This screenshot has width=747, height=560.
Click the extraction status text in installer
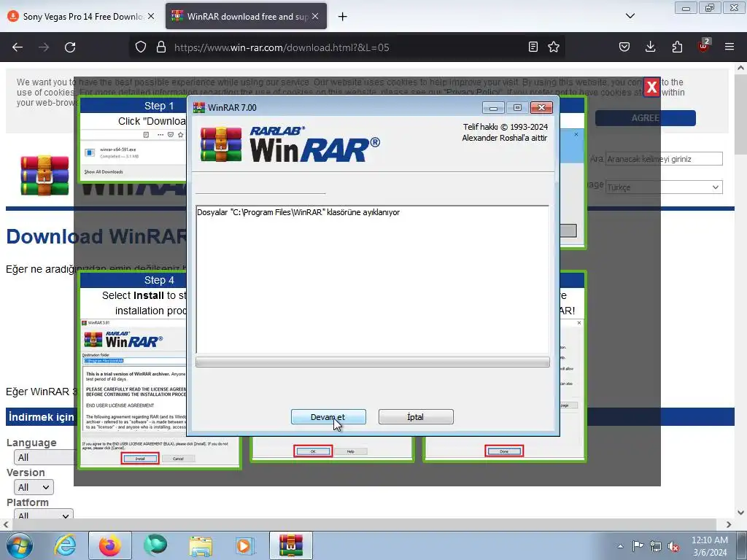click(298, 212)
